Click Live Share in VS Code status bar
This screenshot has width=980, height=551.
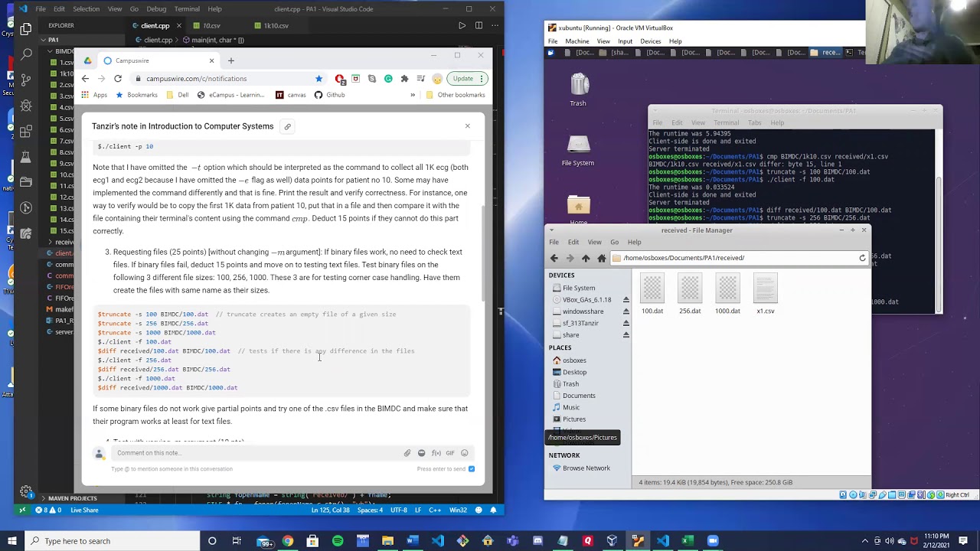coord(84,510)
